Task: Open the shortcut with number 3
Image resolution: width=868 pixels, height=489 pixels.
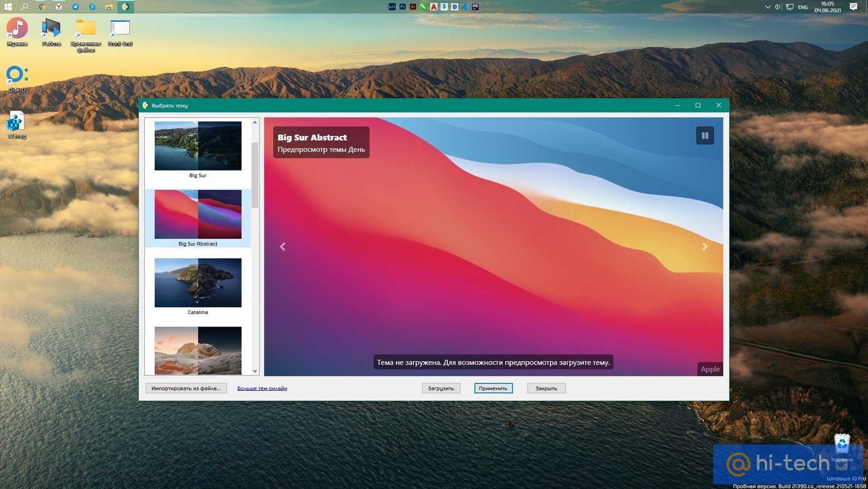Action: tap(444, 7)
